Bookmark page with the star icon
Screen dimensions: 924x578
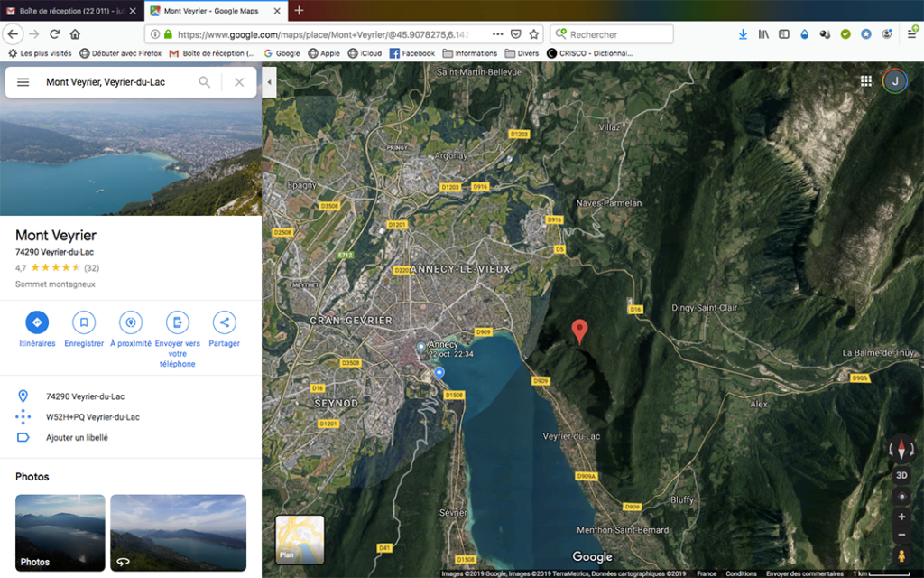(534, 34)
